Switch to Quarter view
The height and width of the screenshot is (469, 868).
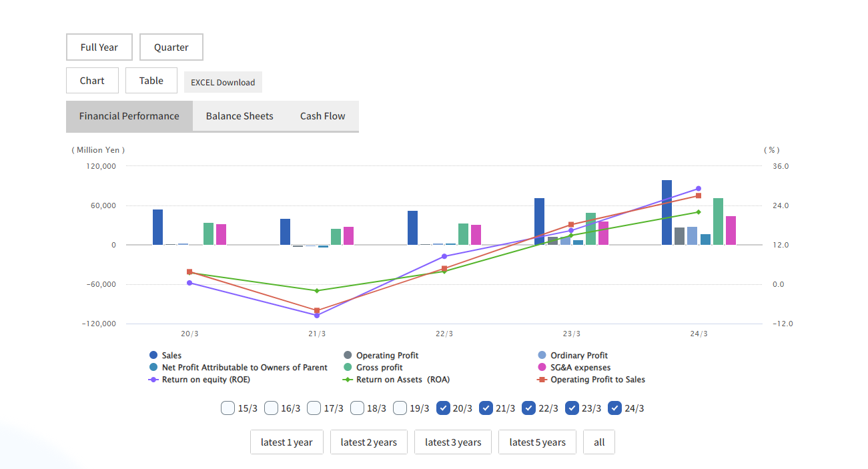click(x=171, y=47)
